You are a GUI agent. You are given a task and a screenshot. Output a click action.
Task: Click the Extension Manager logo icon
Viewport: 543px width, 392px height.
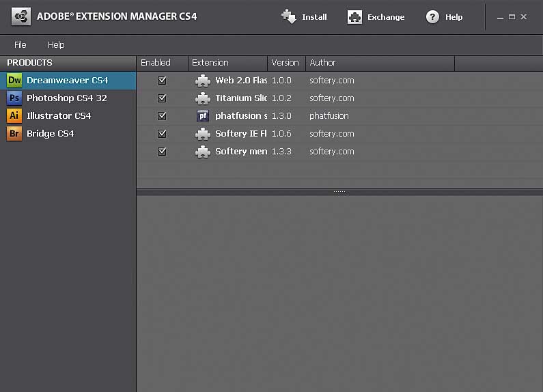21,16
